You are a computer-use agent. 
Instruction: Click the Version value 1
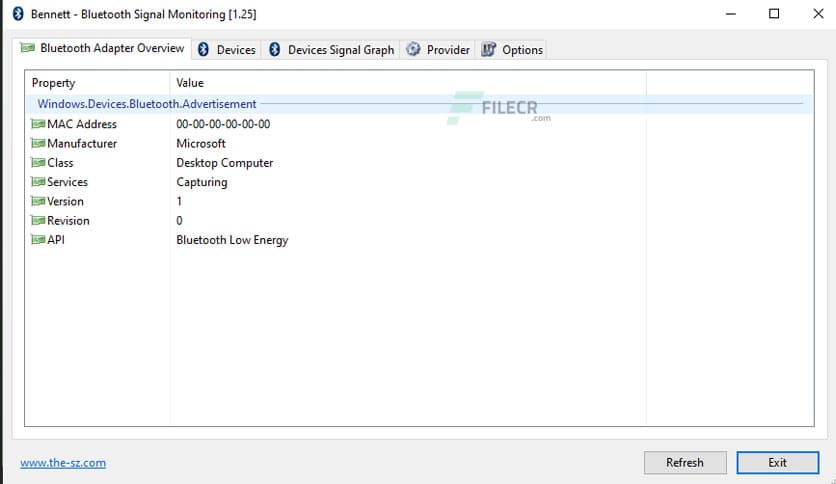point(179,201)
